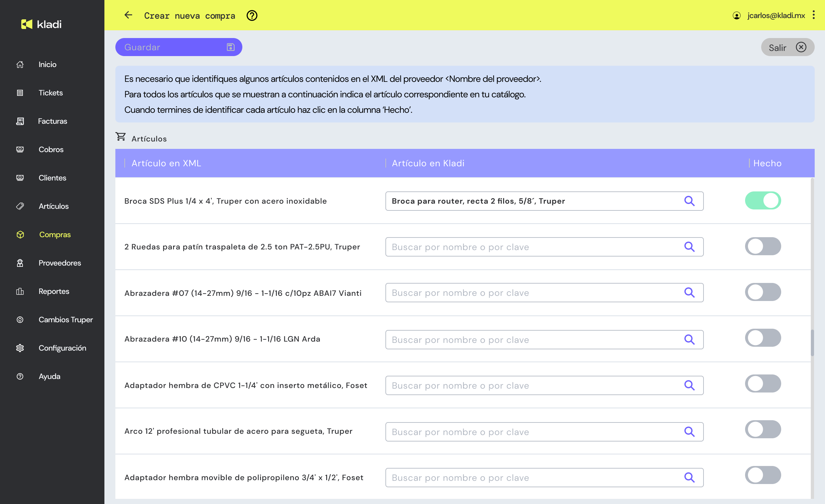Click the user profile avatar icon

(736, 15)
